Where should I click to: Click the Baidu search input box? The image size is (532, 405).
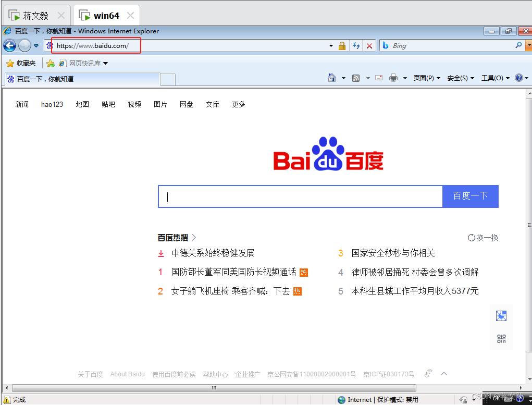click(x=300, y=196)
